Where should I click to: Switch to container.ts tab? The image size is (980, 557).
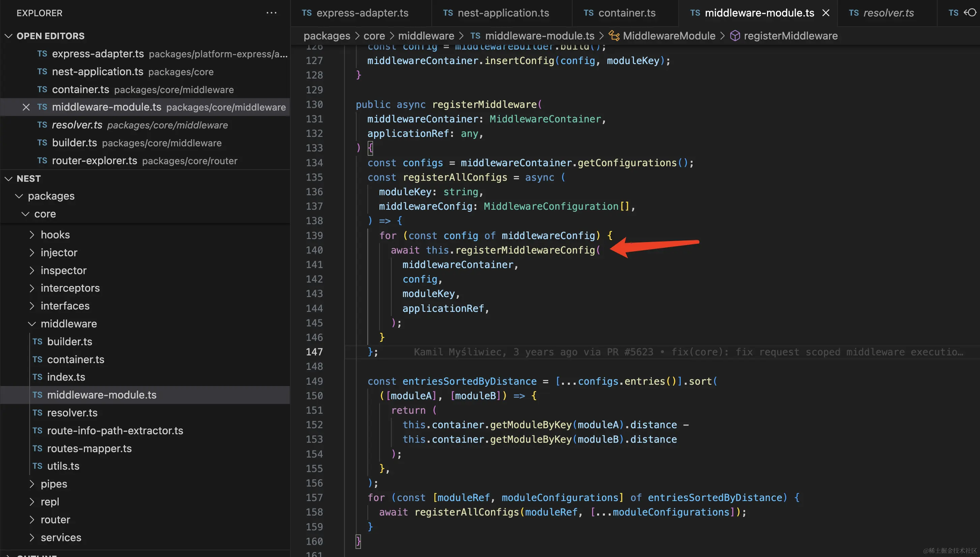click(625, 13)
